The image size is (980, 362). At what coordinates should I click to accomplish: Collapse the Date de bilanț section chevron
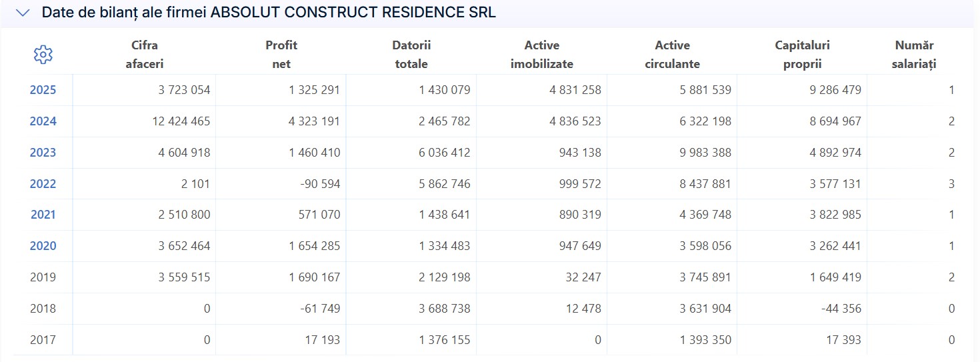pos(23,13)
